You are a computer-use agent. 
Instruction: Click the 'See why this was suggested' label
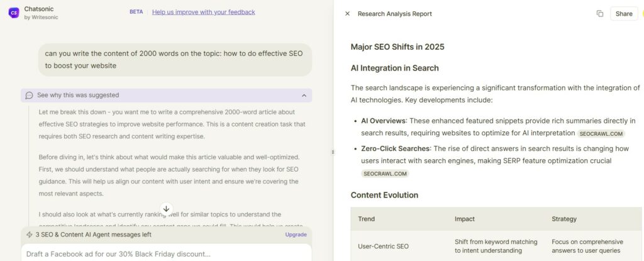pos(78,96)
